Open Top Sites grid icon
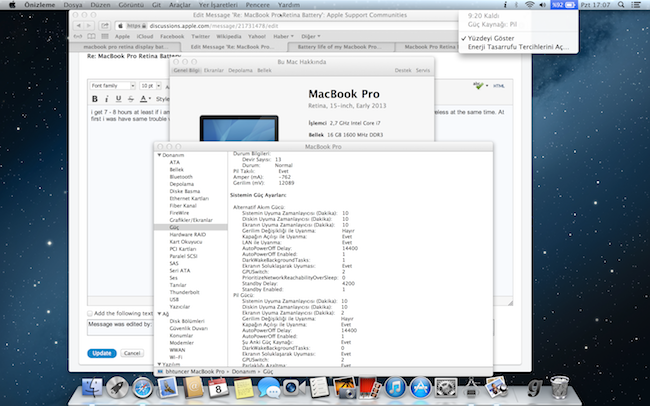Image resolution: width=650 pixels, height=406 pixels. 105,36
